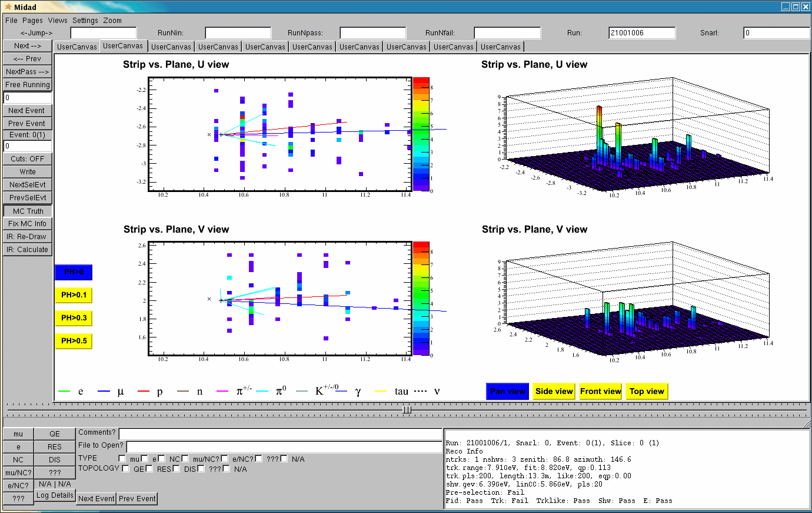The height and width of the screenshot is (513, 812).
Task: Switch to Top view
Action: pyautogui.click(x=647, y=392)
